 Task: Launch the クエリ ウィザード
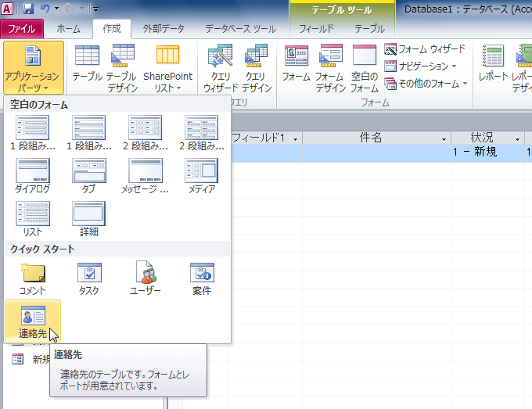point(221,67)
